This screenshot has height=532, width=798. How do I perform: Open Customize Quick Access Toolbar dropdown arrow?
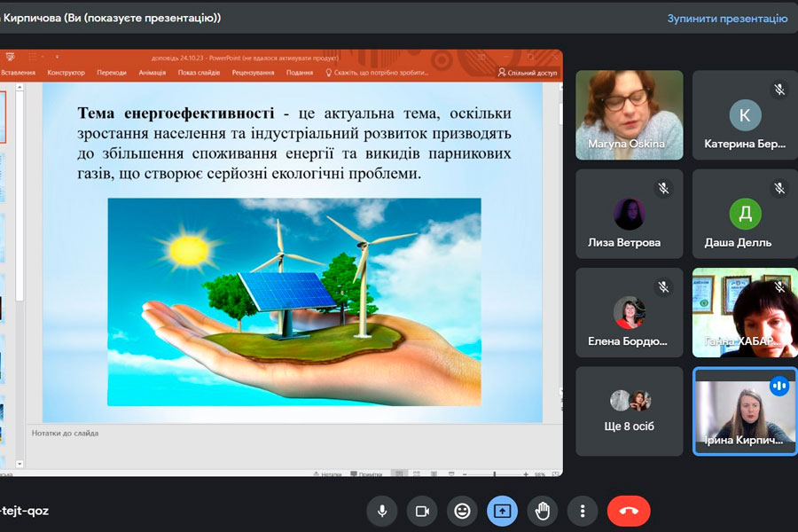(x=57, y=57)
